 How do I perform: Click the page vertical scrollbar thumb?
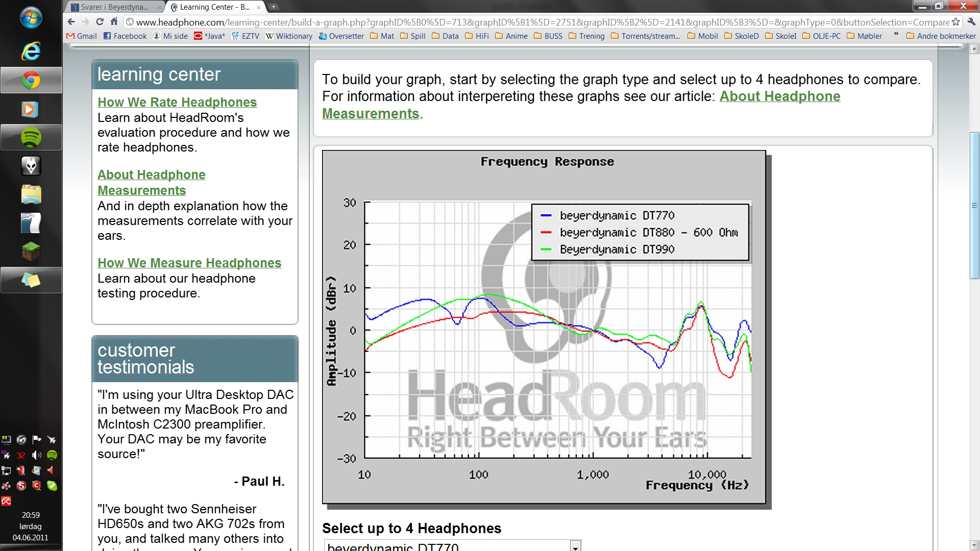[974, 205]
